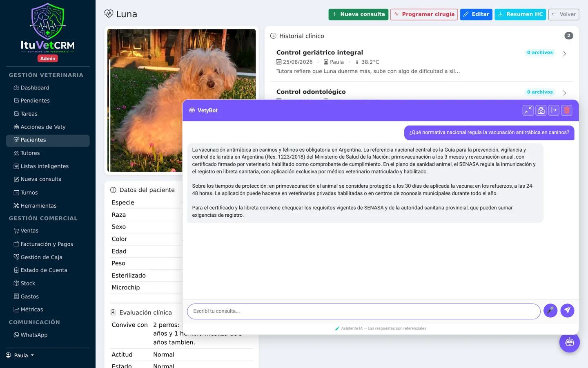Click 0 archivos badge on Control odontológico

point(540,92)
